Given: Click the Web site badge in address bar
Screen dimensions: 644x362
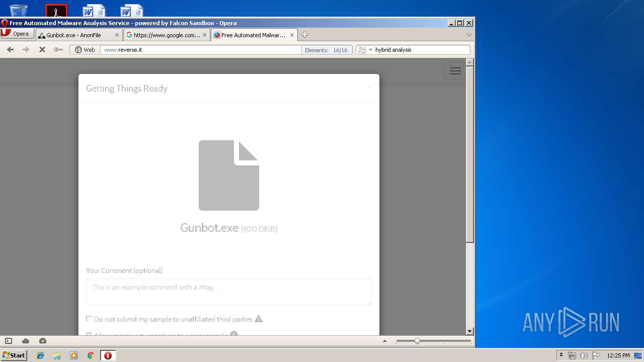Looking at the screenshot, I should tap(85, 50).
